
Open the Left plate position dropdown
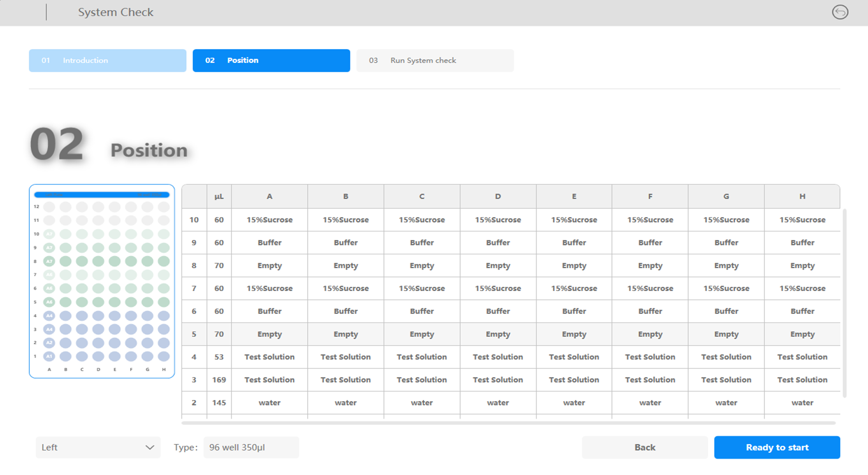(98, 447)
